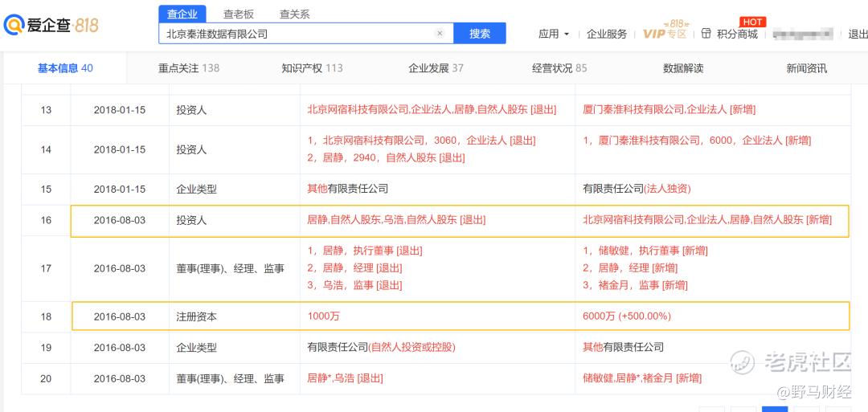
Task: Select row 19 其他有限责任公司 new value
Action: tap(624, 348)
